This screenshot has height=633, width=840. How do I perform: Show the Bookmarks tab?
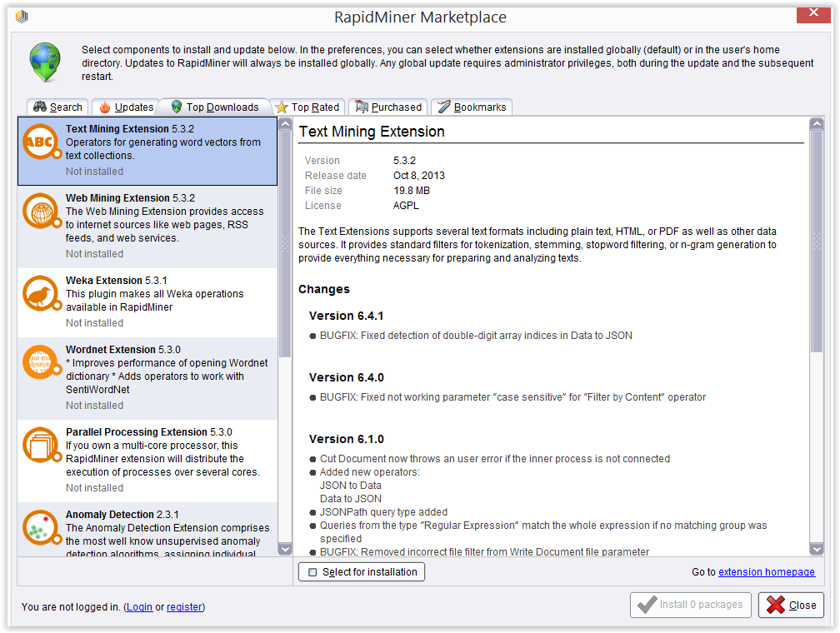[472, 107]
